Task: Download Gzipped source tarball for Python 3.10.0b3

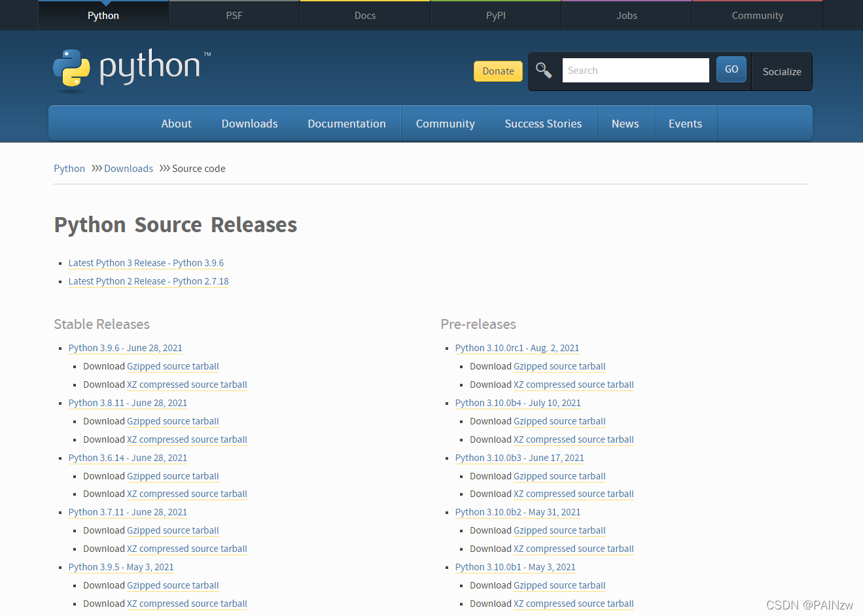Action: pyautogui.click(x=559, y=476)
